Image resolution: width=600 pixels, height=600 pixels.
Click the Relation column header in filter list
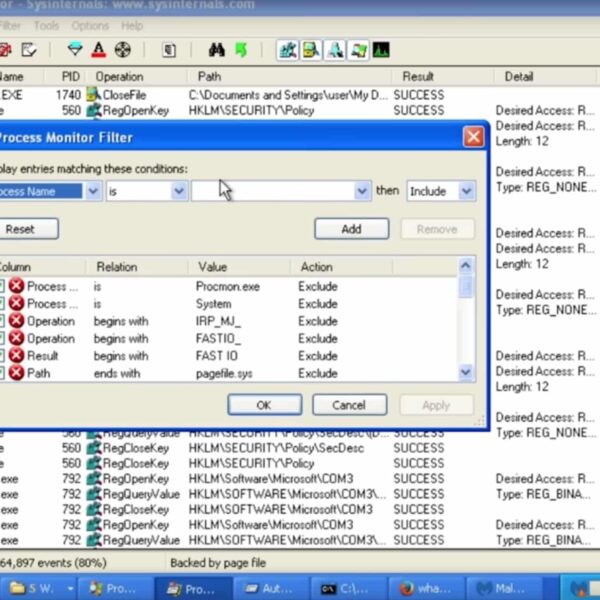pyautogui.click(x=137, y=267)
